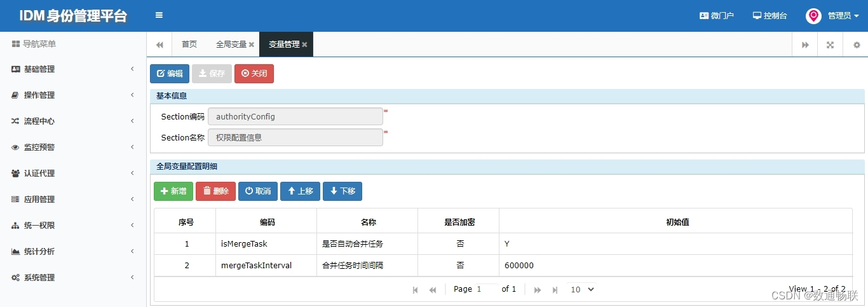Go to next page of table
The width and height of the screenshot is (868, 307).
click(x=538, y=290)
